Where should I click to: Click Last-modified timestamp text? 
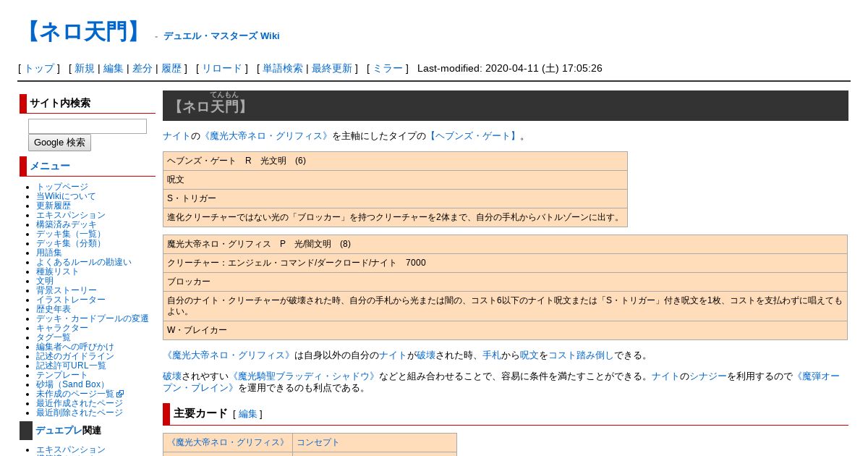510,68
